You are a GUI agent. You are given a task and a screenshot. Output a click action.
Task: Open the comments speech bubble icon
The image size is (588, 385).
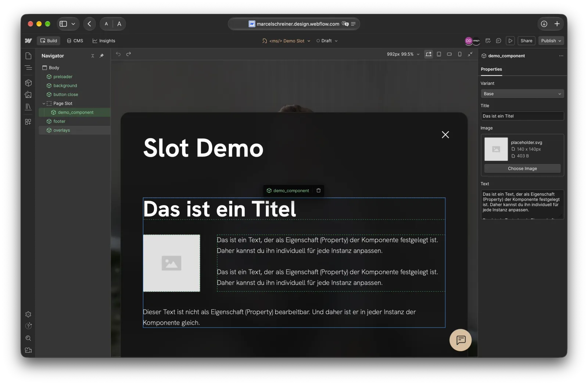499,41
